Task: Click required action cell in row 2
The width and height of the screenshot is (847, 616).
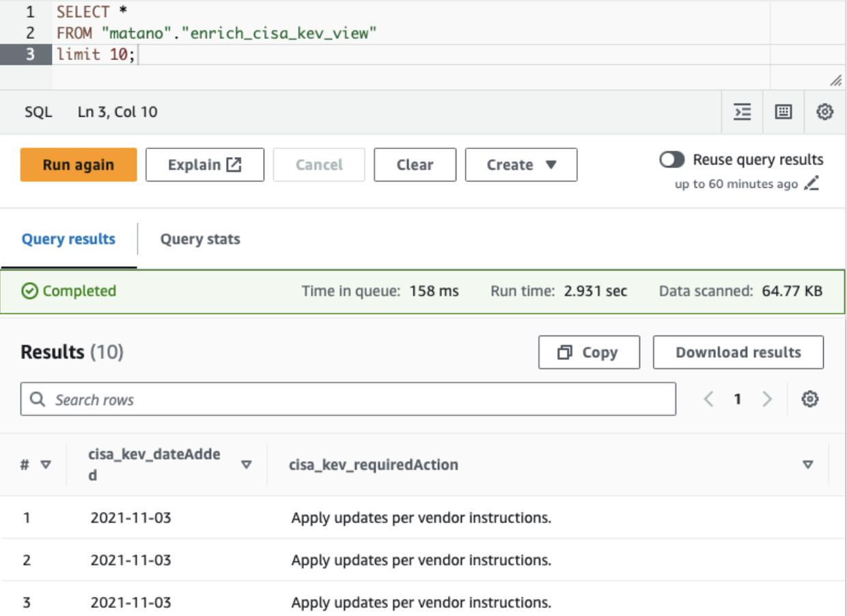Action: coord(421,560)
